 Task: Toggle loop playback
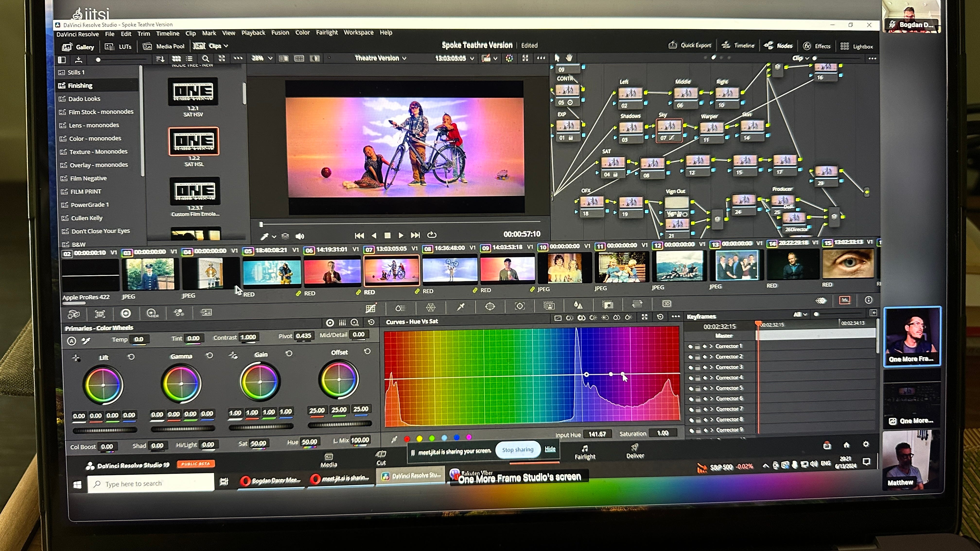(432, 235)
